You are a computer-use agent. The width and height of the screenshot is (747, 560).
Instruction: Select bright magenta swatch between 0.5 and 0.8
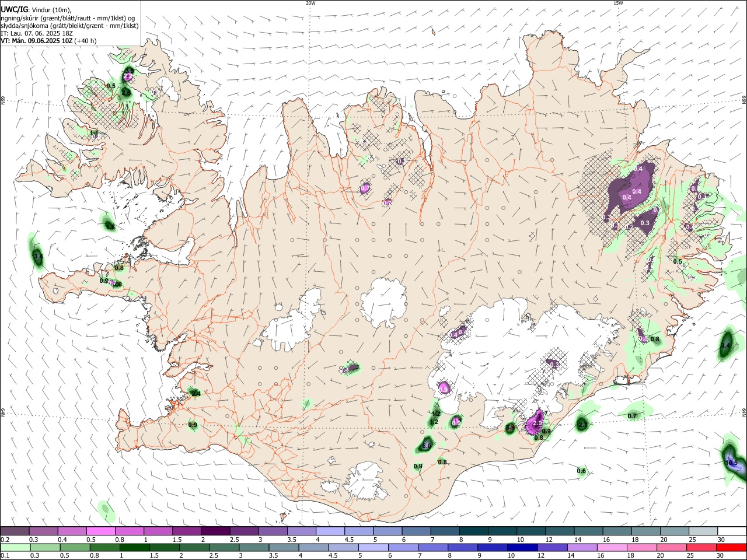click(x=100, y=531)
